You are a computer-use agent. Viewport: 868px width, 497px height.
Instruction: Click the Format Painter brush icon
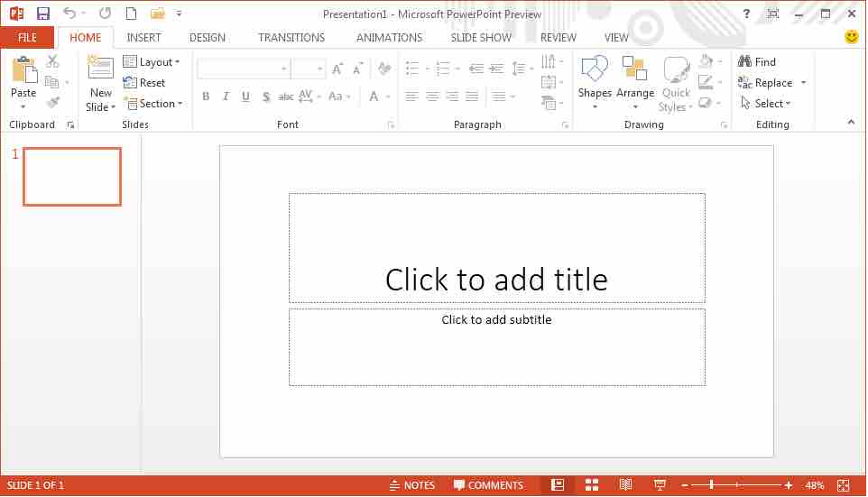[x=52, y=103]
